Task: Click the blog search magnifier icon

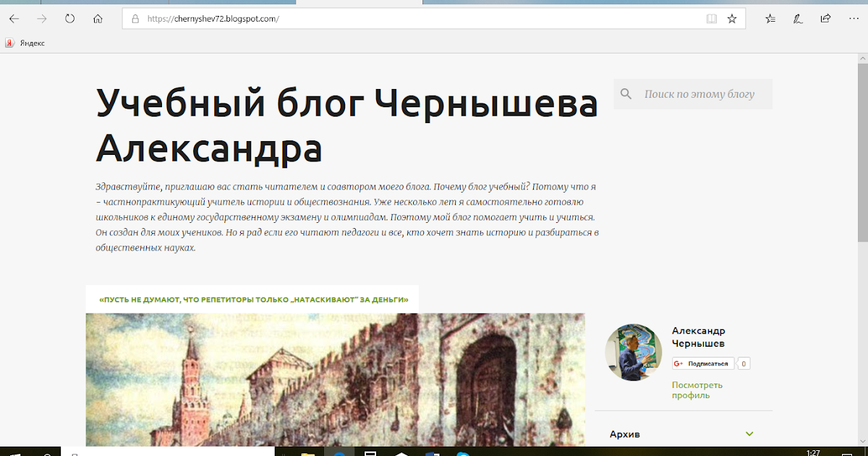Action: click(x=626, y=94)
